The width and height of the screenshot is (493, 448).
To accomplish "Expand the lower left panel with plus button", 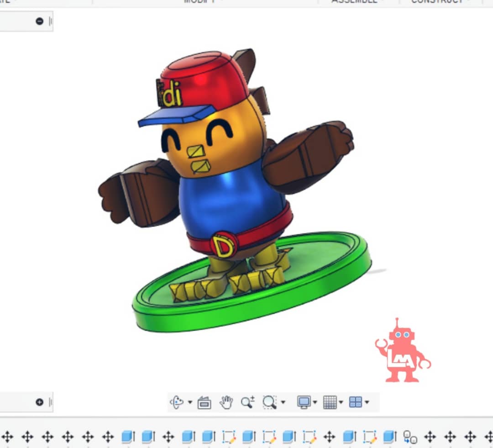I will pyautogui.click(x=39, y=402).
